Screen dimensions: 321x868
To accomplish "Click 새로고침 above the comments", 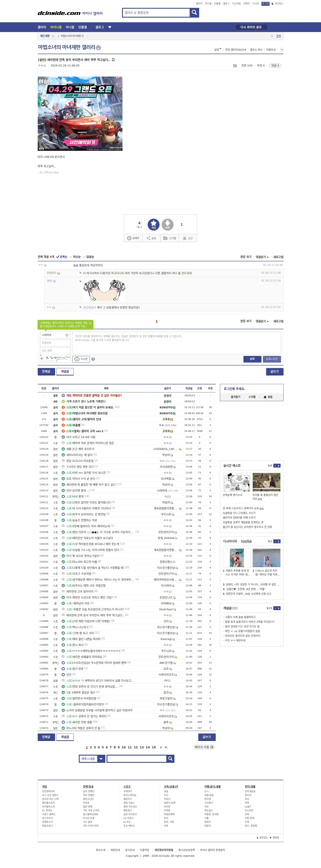I will point(278,257).
